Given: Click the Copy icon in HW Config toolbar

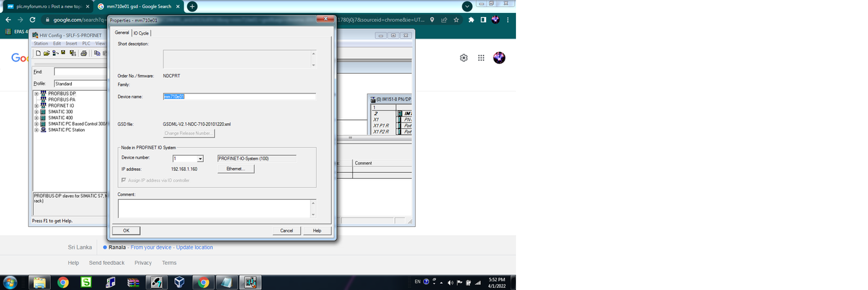Looking at the screenshot, I should [97, 53].
